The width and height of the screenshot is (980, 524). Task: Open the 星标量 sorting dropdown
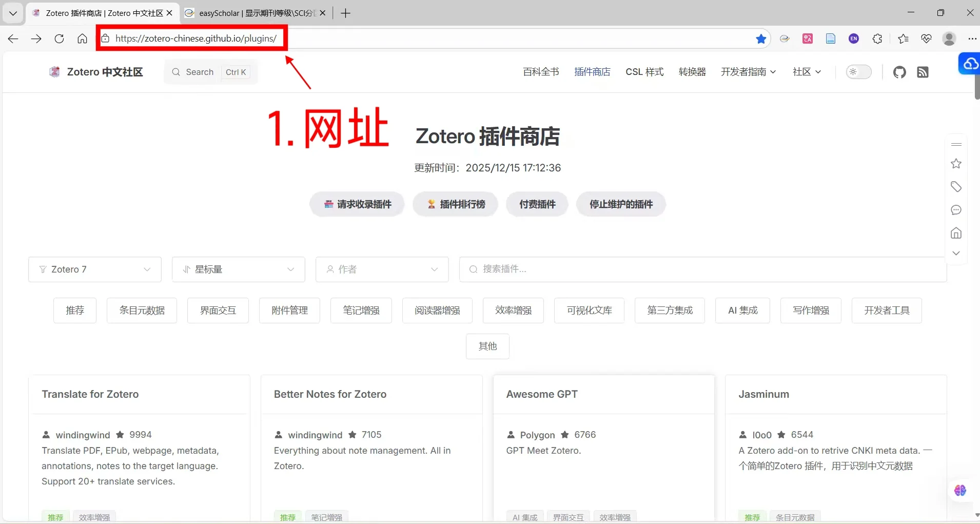pyautogui.click(x=238, y=269)
